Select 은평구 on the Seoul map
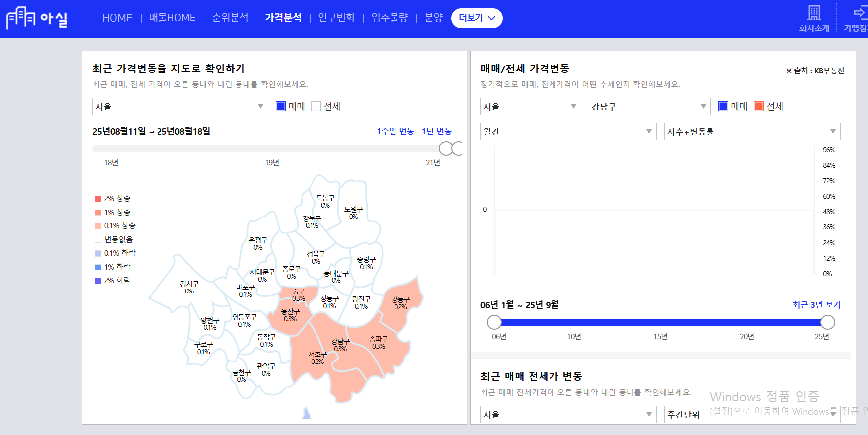The height and width of the screenshot is (435, 868). 258,243
